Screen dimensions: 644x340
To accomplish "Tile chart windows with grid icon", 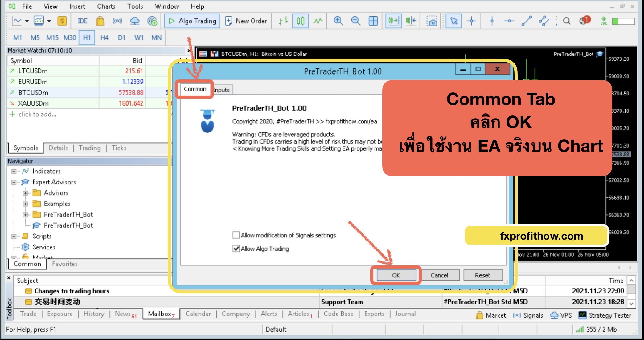I will click(373, 21).
